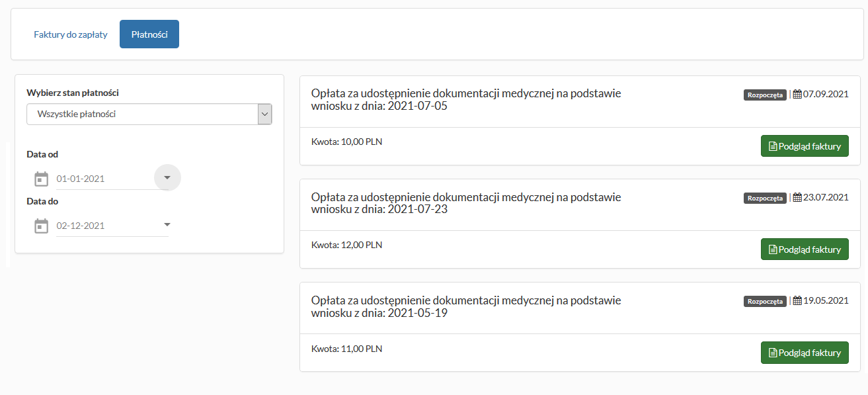The image size is (868, 395).
Task: Click the calendar icon beside Data od
Action: (41, 179)
